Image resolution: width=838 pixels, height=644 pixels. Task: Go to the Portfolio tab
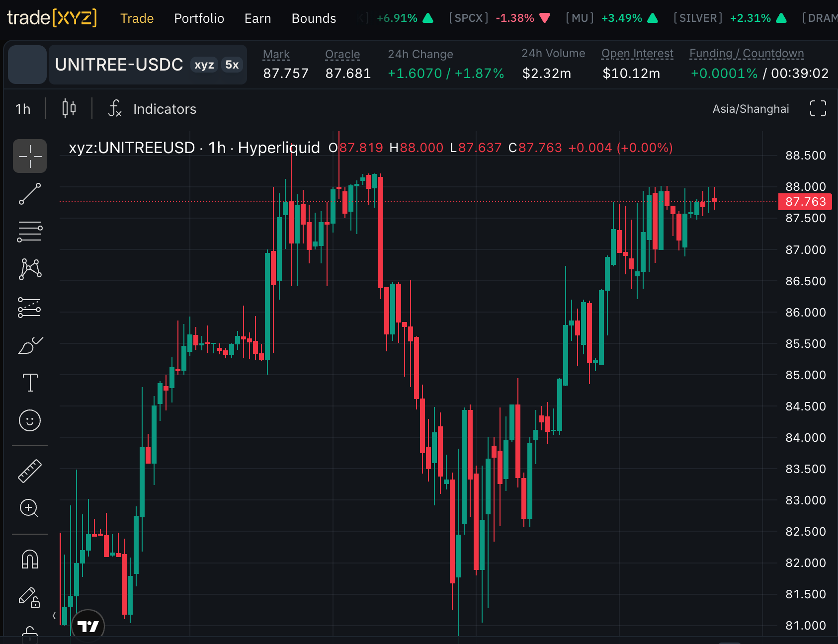[199, 18]
